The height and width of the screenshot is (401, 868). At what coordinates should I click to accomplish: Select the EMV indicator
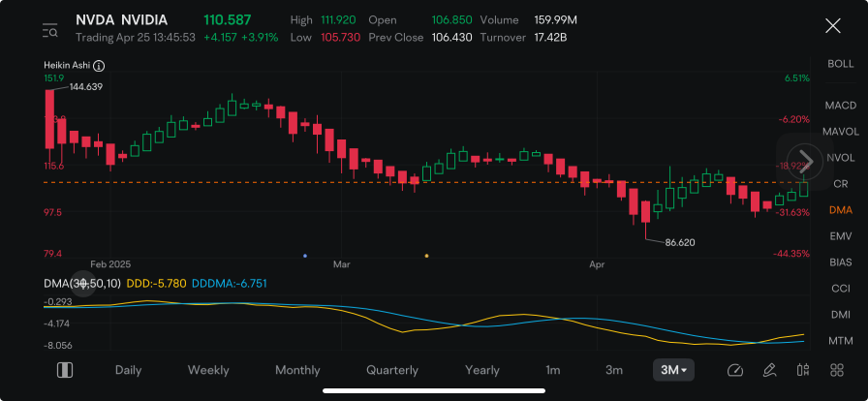(840, 236)
